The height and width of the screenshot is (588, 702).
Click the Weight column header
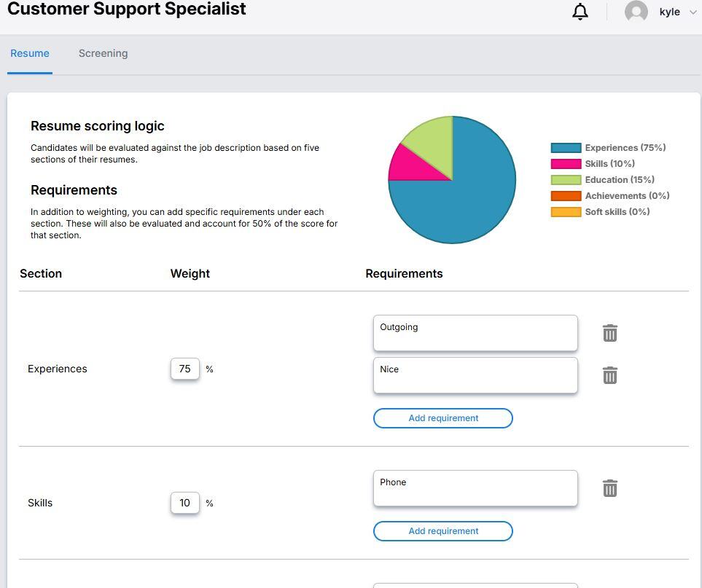coord(190,273)
